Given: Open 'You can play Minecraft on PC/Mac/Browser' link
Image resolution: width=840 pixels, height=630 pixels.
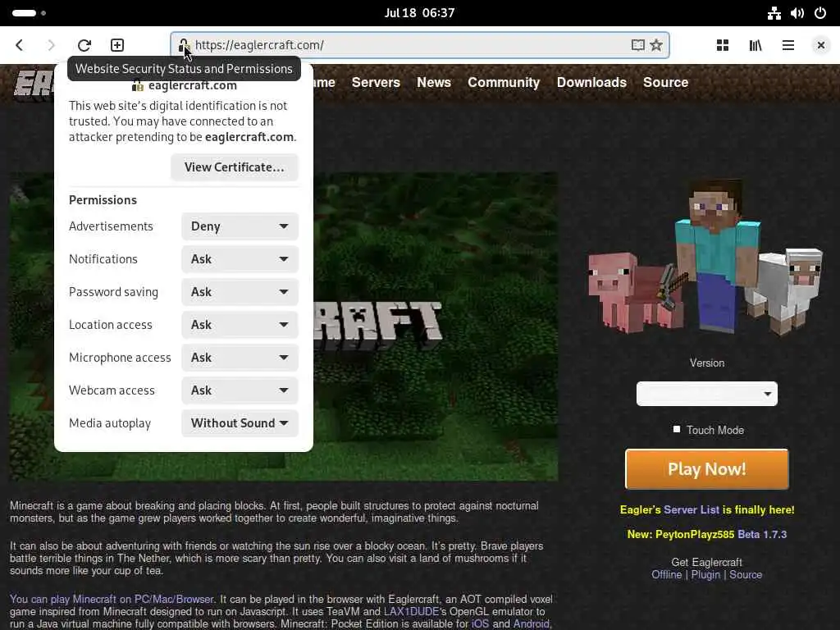Looking at the screenshot, I should click(x=112, y=600).
